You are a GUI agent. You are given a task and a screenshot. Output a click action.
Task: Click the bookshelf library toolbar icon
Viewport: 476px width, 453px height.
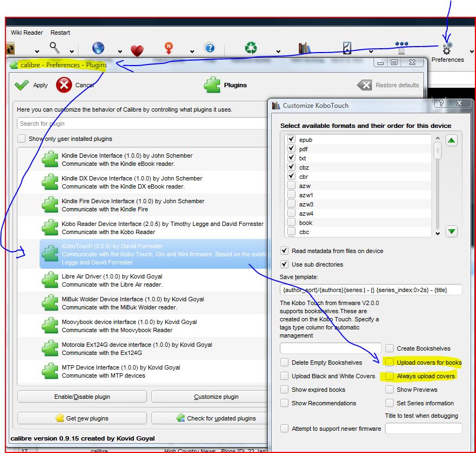point(304,48)
